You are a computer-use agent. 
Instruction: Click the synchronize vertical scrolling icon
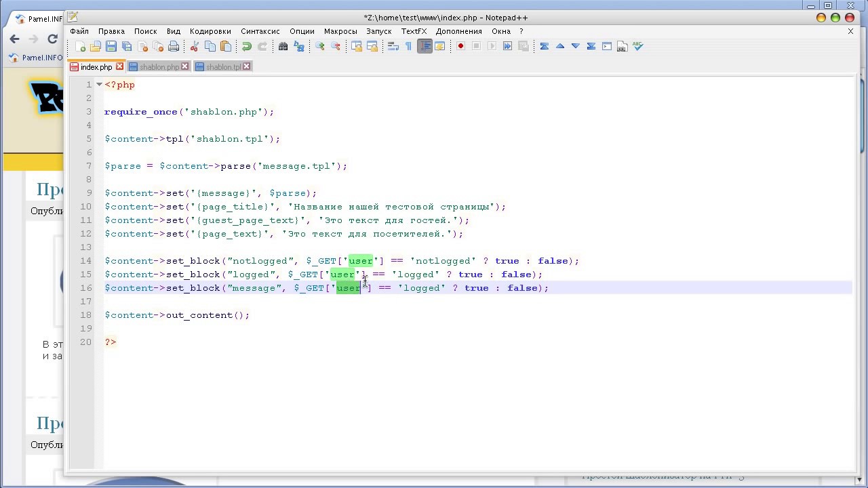(x=357, y=46)
